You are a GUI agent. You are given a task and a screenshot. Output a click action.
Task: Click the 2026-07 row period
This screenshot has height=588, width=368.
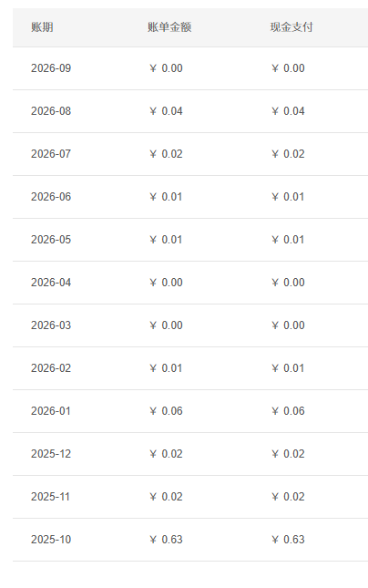click(x=51, y=154)
